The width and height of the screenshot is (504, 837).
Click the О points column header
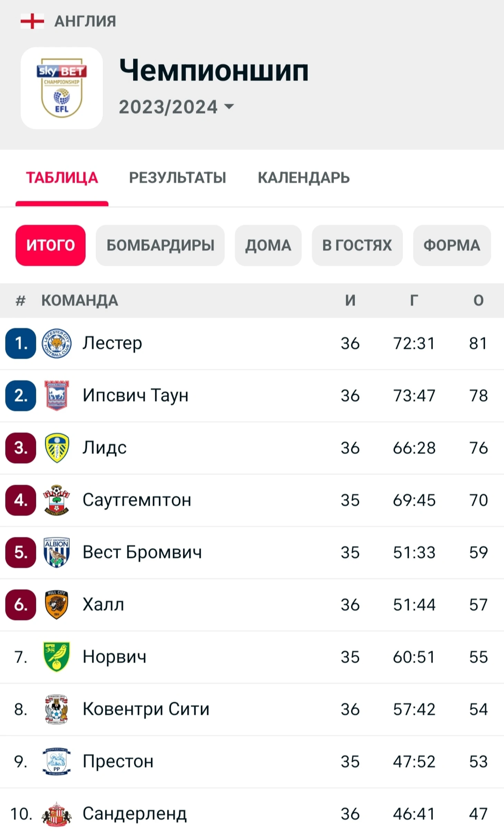pos(478,300)
